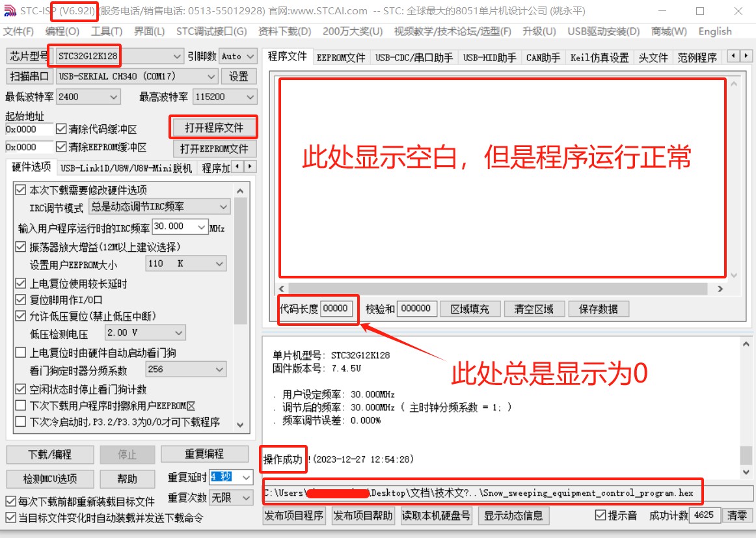Switch language via English menu item

click(x=715, y=31)
